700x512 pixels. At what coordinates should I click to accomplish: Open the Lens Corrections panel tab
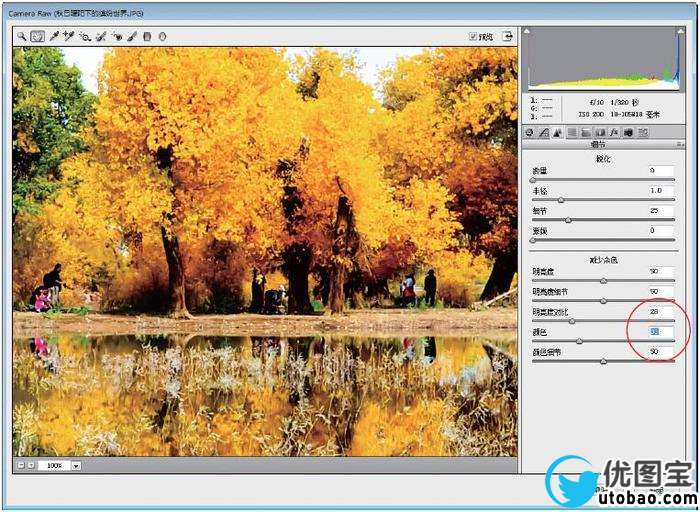click(x=600, y=133)
